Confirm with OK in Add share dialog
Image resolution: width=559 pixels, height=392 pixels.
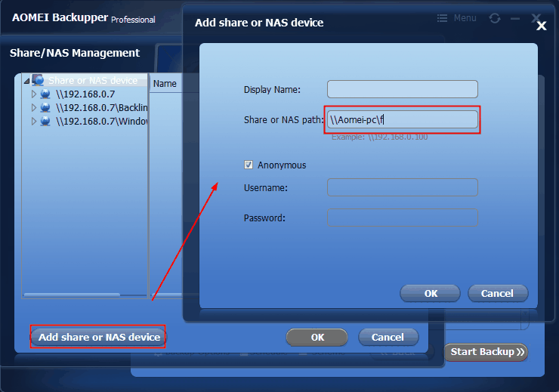click(431, 293)
